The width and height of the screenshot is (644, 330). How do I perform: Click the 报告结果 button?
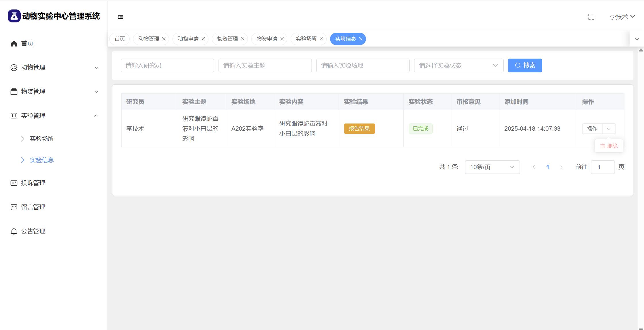click(359, 129)
